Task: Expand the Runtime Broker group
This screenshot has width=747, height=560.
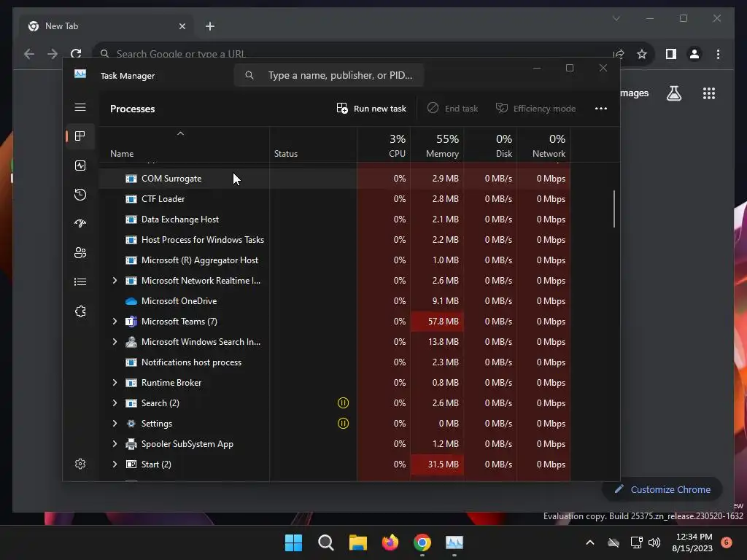Action: click(x=115, y=382)
